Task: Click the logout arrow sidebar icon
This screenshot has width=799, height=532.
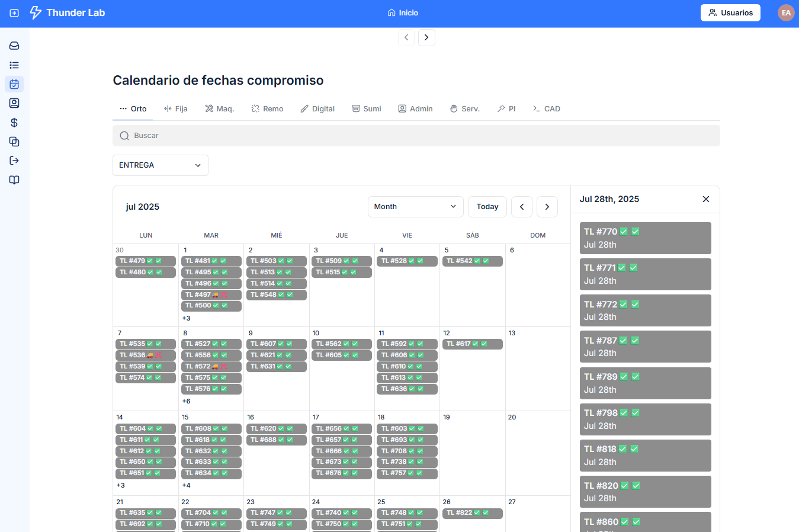Action: tap(14, 161)
